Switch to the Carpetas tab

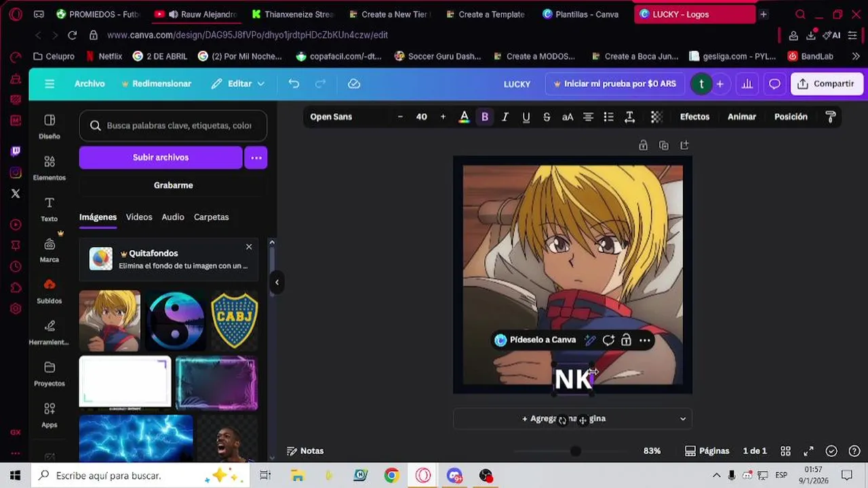coord(211,217)
